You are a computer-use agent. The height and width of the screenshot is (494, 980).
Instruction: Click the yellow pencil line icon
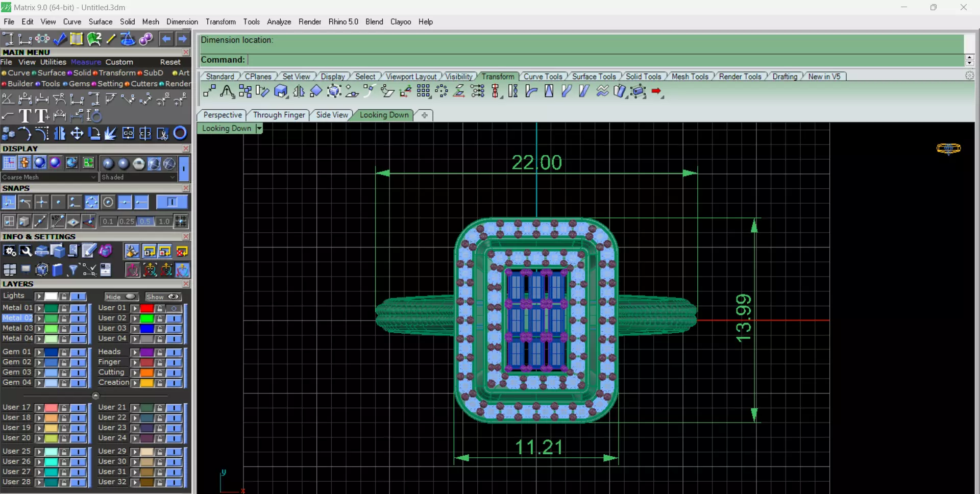click(x=111, y=39)
